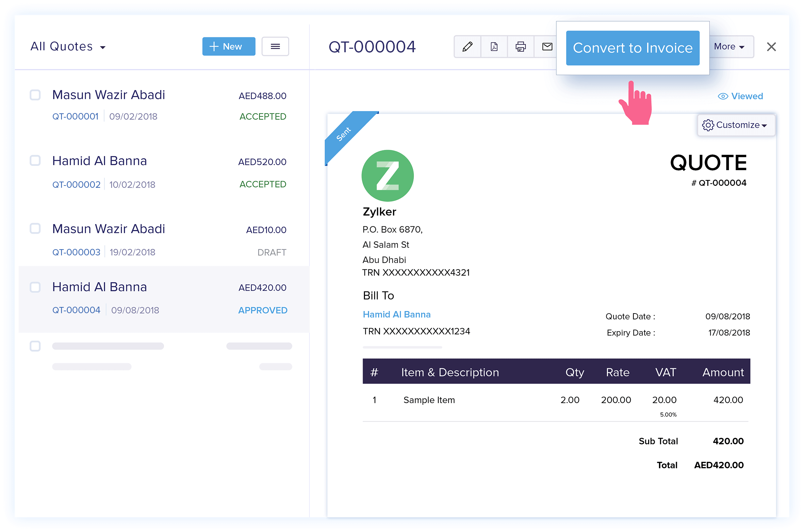
Task: Open the PDF export icon
Action: click(x=494, y=47)
